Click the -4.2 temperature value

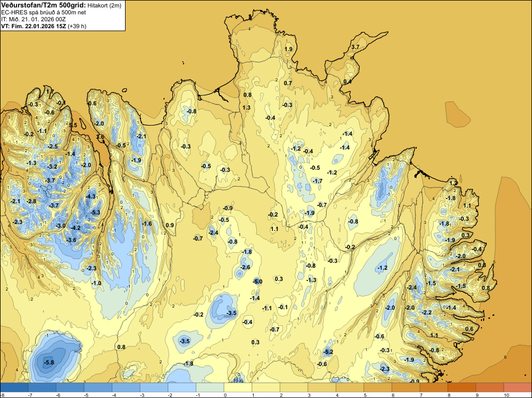(76, 228)
